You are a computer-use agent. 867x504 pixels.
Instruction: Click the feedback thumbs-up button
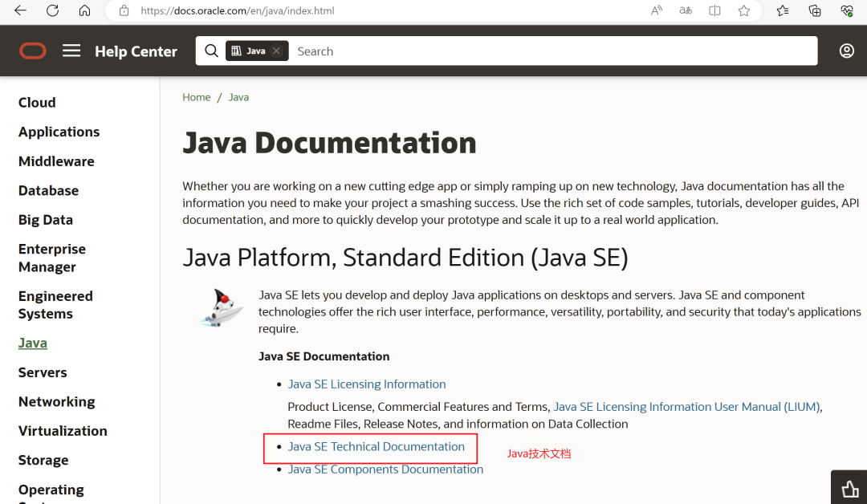click(849, 488)
